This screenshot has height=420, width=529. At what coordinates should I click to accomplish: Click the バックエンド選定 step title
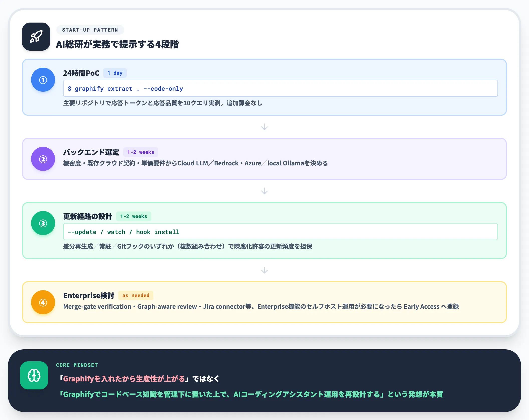(91, 152)
